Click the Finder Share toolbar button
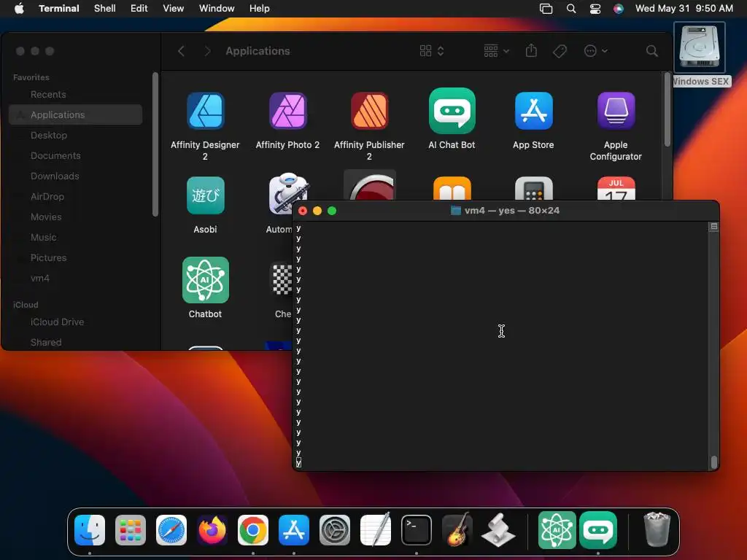The height and width of the screenshot is (560, 747). 531,51
